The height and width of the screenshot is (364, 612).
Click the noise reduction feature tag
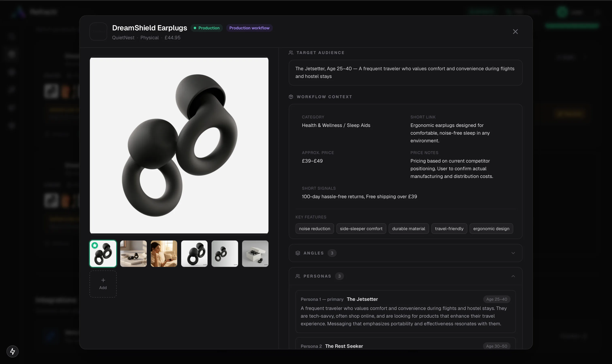coord(314,229)
